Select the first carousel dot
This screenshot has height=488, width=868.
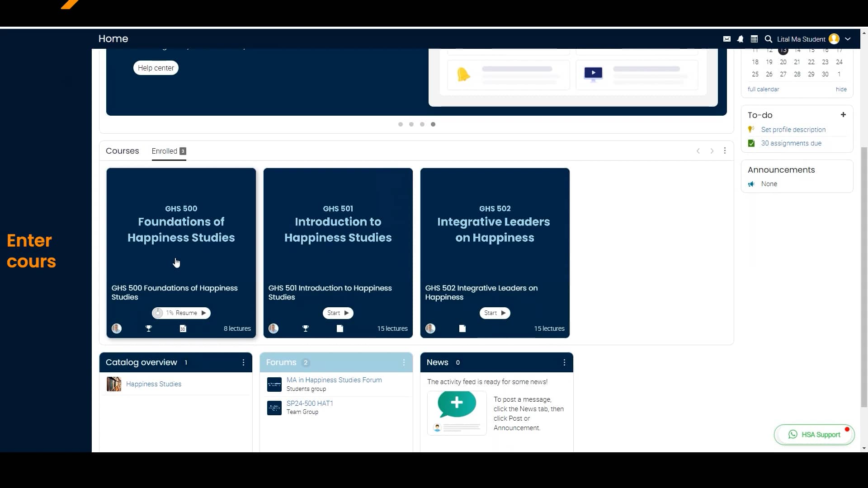click(x=401, y=124)
